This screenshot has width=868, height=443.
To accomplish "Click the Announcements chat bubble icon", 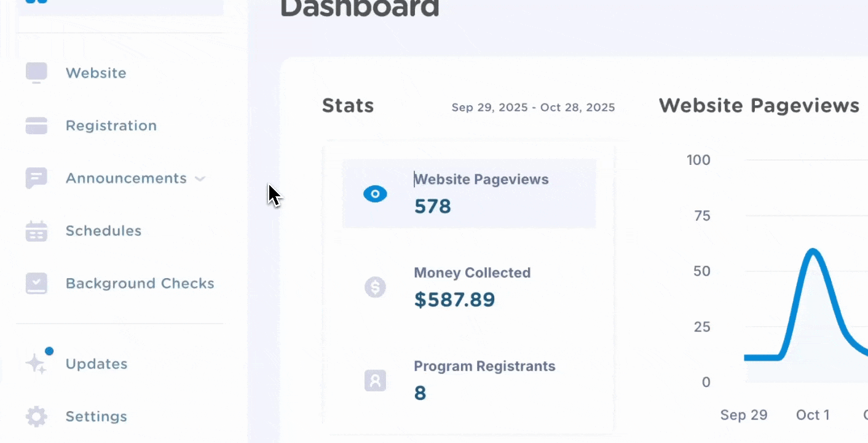I will 36,178.
